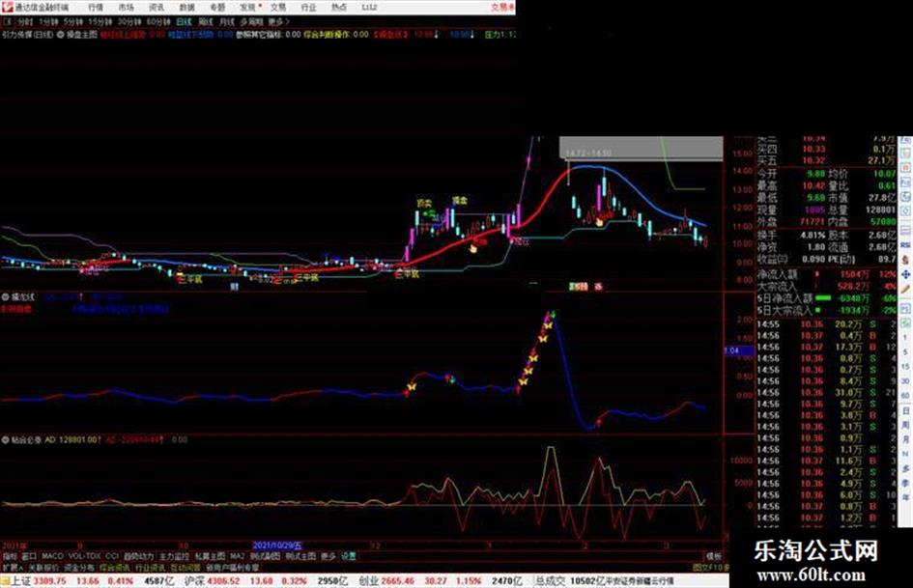Click the red bag icon in right toolbar

(905, 260)
